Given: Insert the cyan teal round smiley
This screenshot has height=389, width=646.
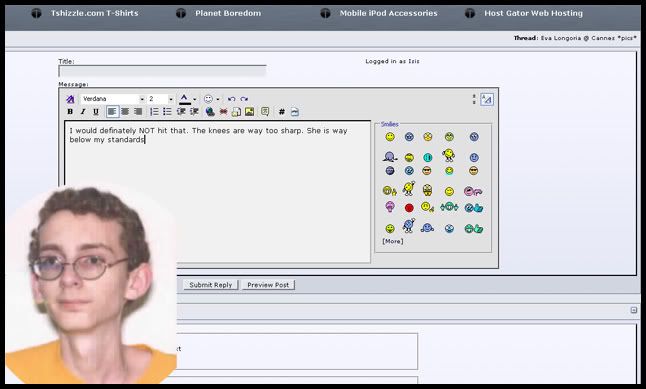Looking at the screenshot, I should (x=428, y=157).
